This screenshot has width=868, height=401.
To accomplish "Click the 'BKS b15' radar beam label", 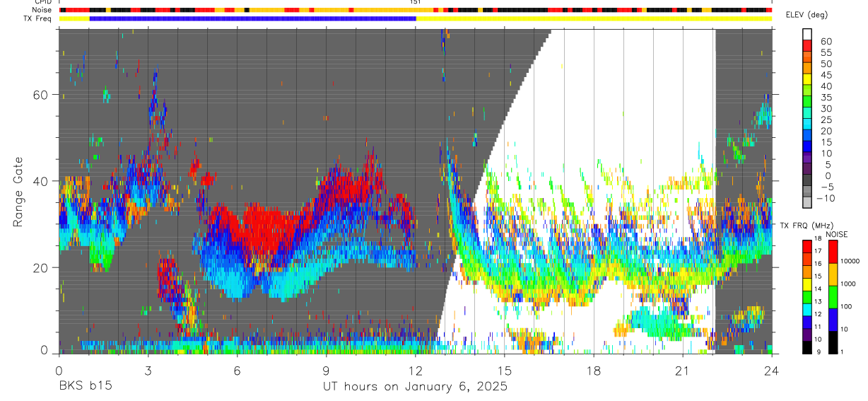I will pos(85,387).
